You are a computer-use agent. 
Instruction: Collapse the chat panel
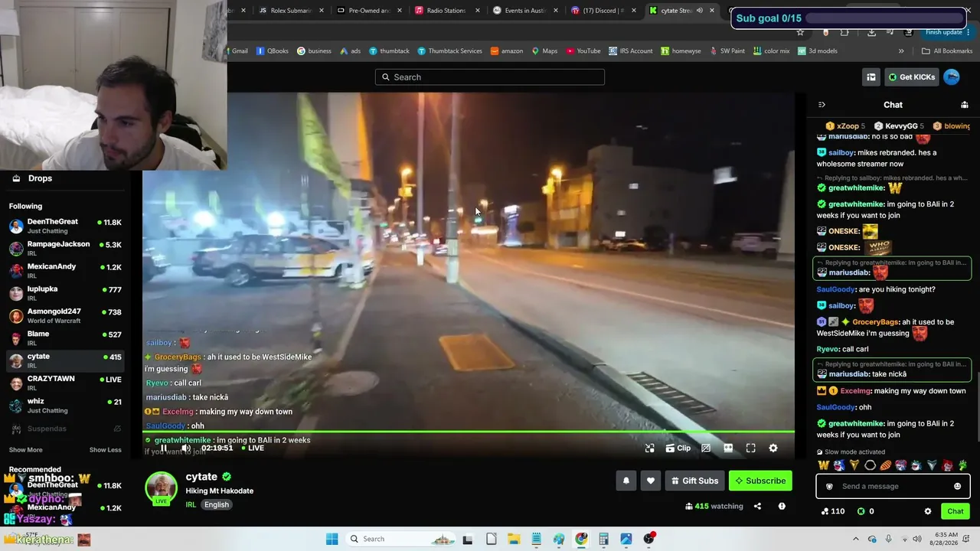(x=822, y=105)
